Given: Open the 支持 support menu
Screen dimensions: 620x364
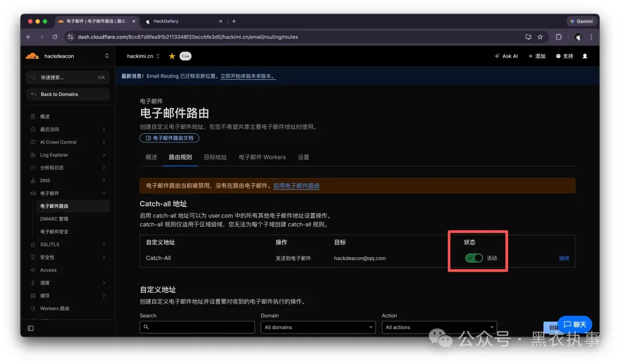Looking at the screenshot, I should pos(564,56).
